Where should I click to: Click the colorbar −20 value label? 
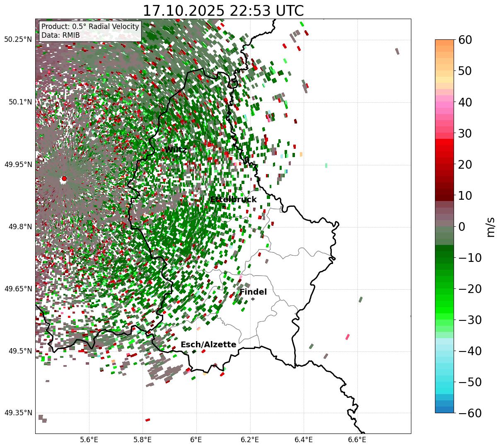pyautogui.click(x=470, y=288)
